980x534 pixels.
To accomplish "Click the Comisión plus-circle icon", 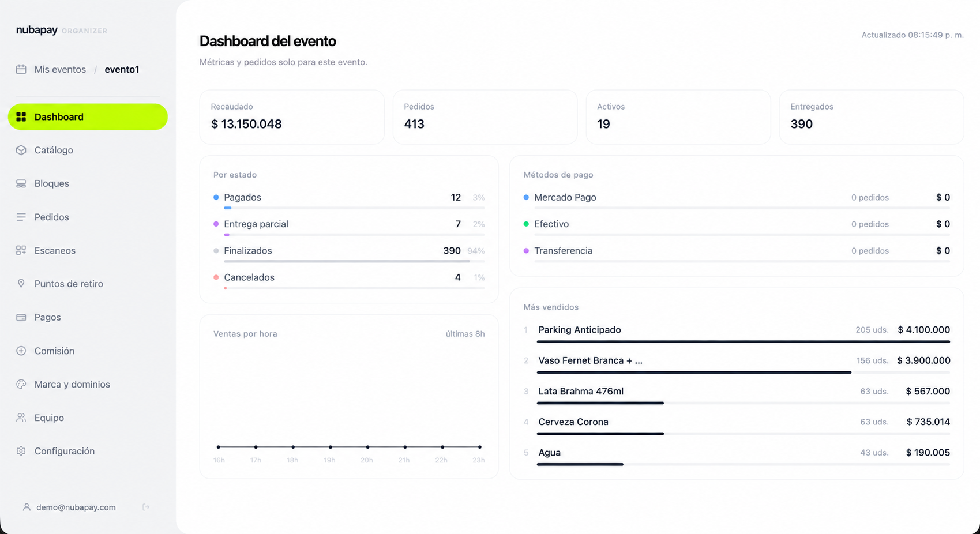I will (x=21, y=351).
